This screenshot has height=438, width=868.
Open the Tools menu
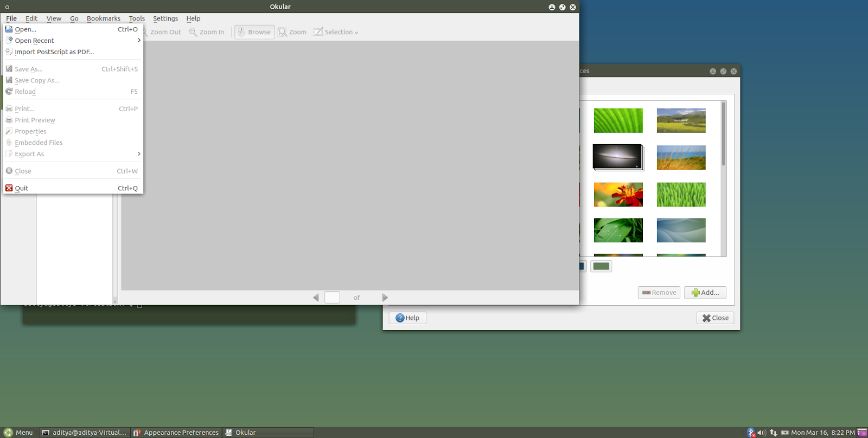coord(137,18)
